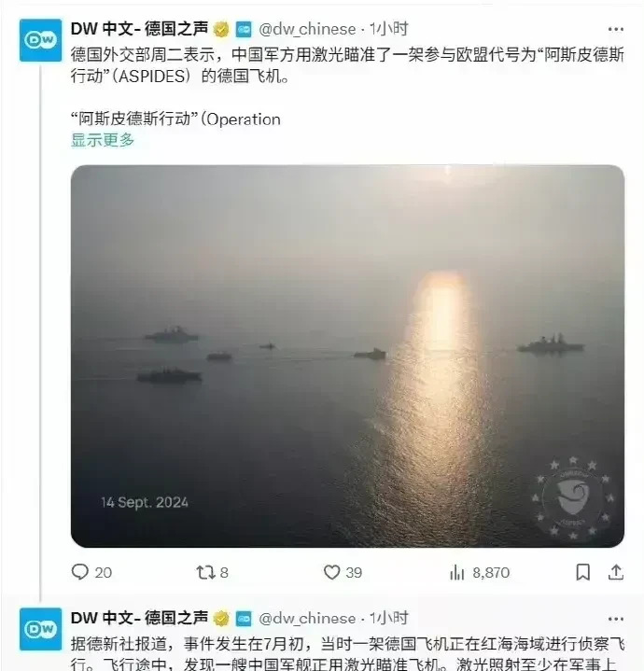
Task: Click the DW affiliate badge on second tweet
Action: coord(244,619)
